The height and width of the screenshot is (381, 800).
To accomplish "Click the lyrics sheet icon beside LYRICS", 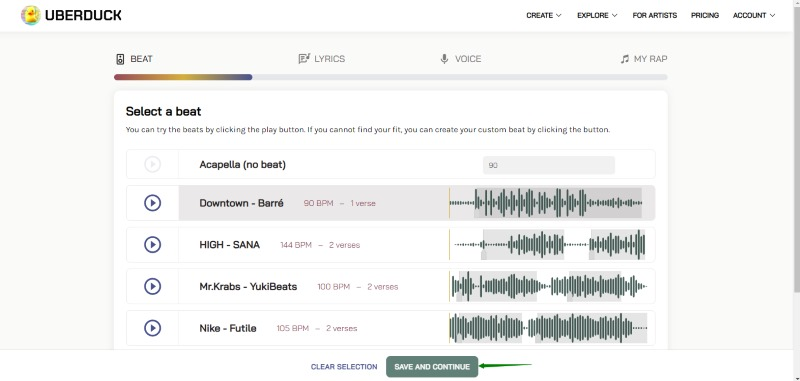I will pyautogui.click(x=304, y=59).
